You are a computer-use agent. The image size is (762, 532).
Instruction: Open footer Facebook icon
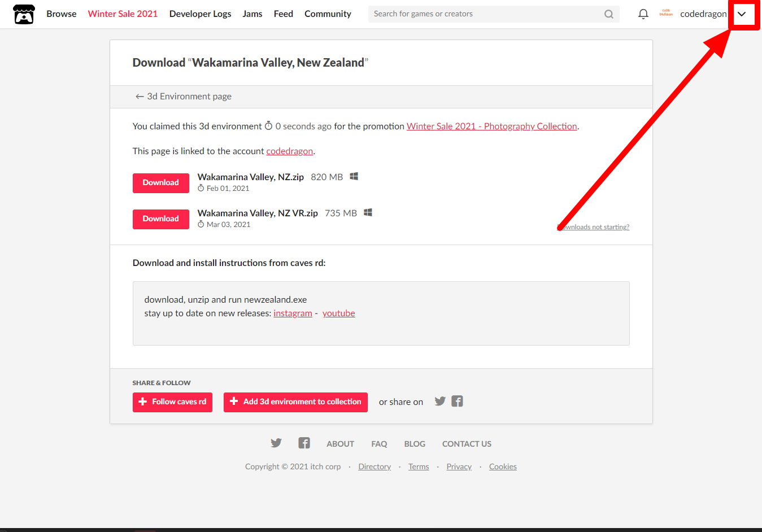pos(304,443)
